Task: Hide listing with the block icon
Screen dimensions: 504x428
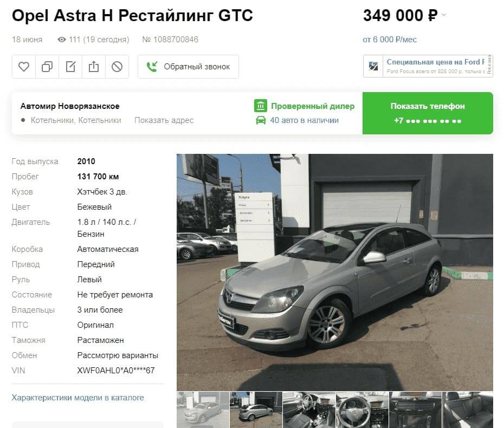Action: [117, 67]
